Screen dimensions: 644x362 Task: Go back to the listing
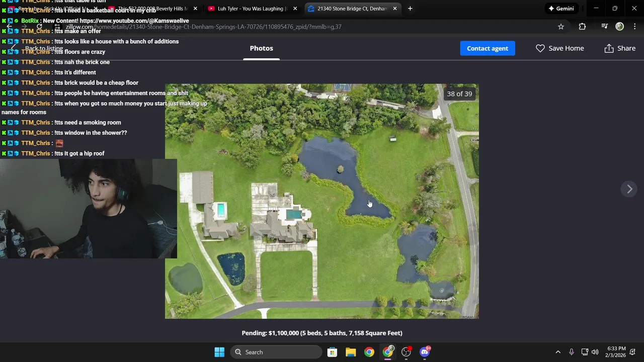click(44, 49)
